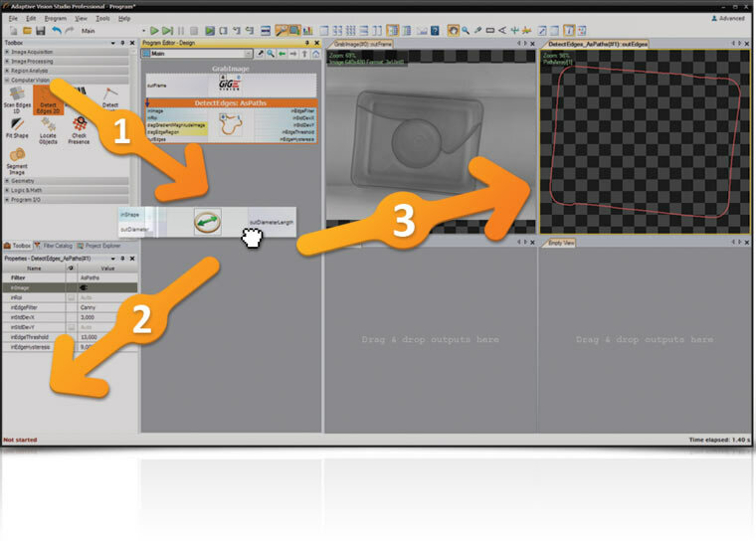The width and height of the screenshot is (756, 545).
Task: Open the Tools menu
Action: point(102,18)
